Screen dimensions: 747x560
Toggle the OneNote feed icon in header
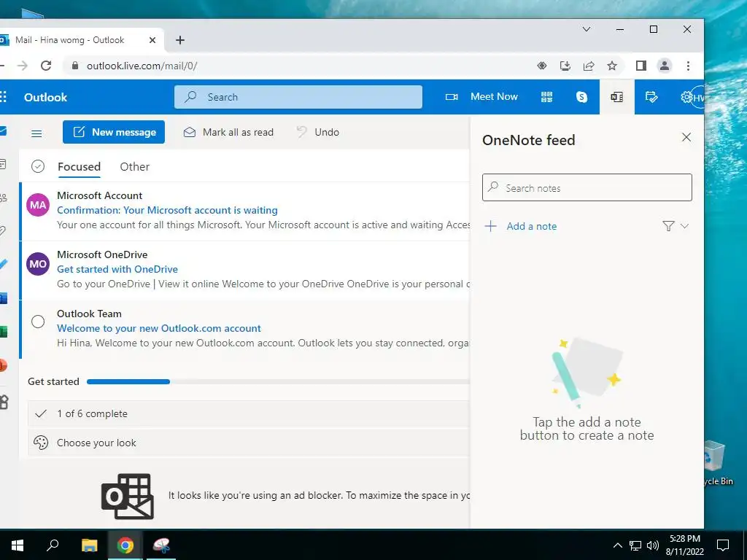(617, 97)
